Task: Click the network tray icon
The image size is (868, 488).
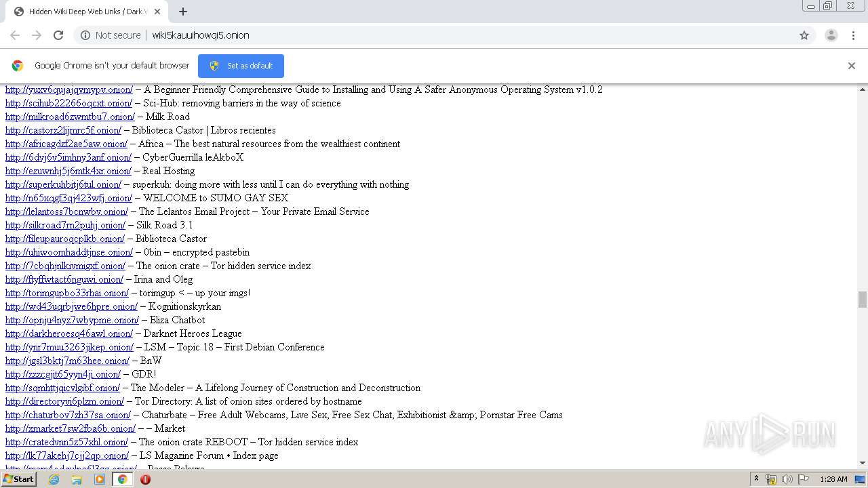Action: pyautogui.click(x=771, y=479)
